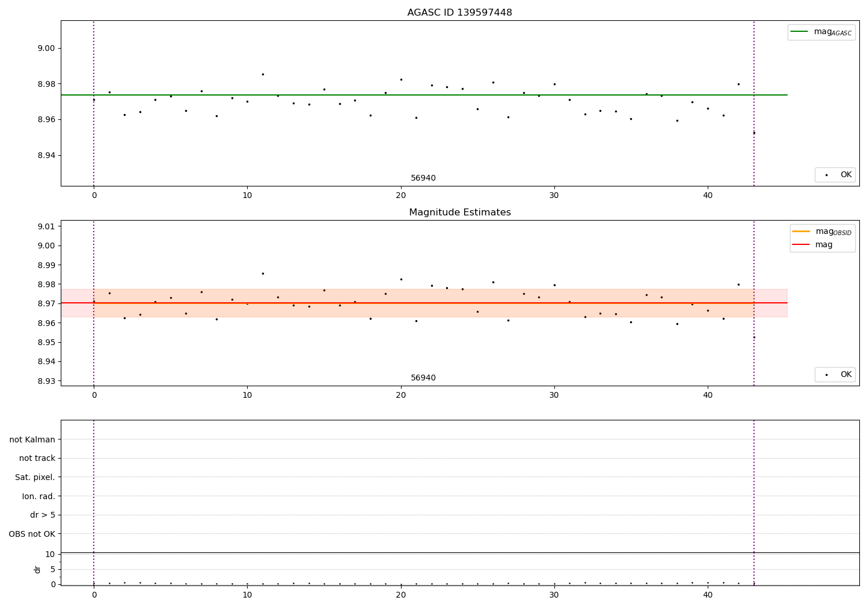The image size is (868, 608).
Task: Click red line sample beside 'mag' legend entry
Action: [801, 245]
